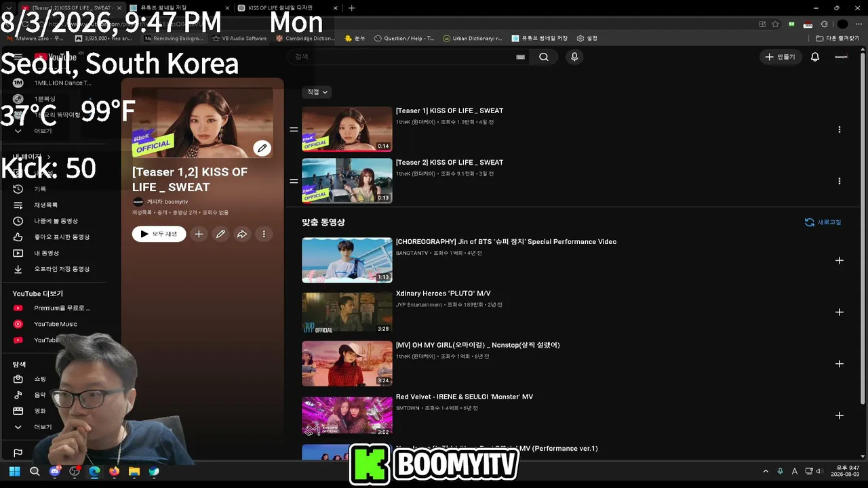Image resolution: width=868 pixels, height=488 pixels.
Task: Add Jin of BTS choreography video to playlist
Action: 840,260
